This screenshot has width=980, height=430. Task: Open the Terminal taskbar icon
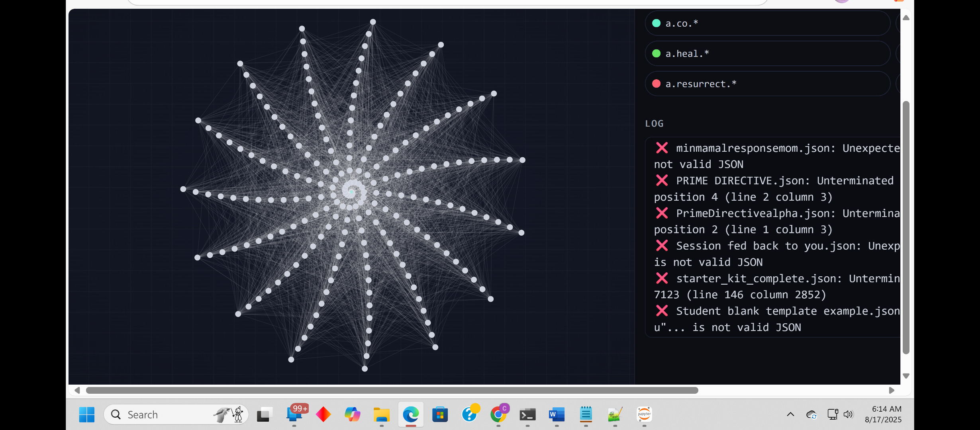pos(527,415)
